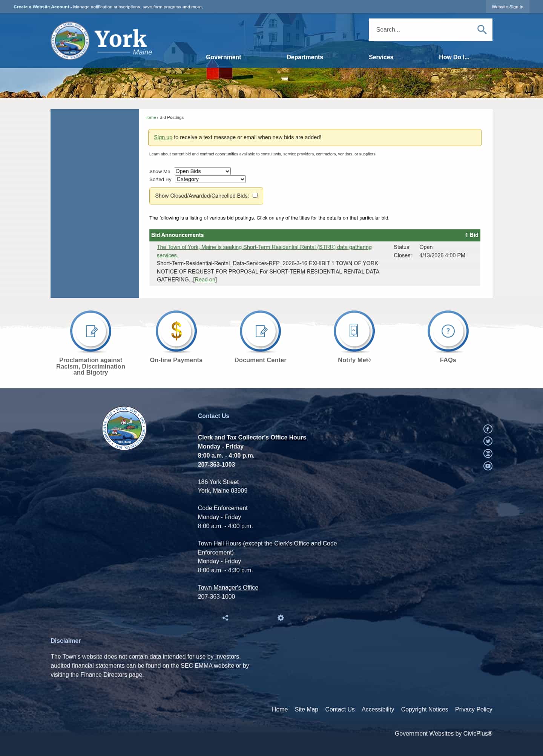Click the Bid Announcements header bar

tap(314, 235)
